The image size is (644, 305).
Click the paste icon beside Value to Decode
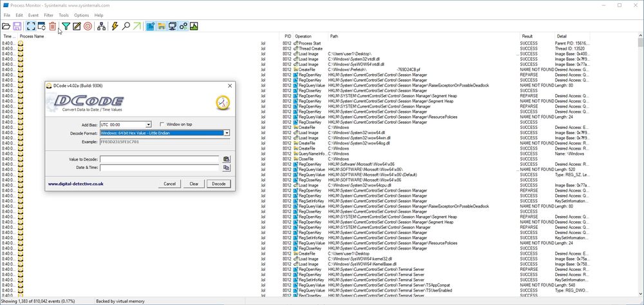click(x=226, y=159)
